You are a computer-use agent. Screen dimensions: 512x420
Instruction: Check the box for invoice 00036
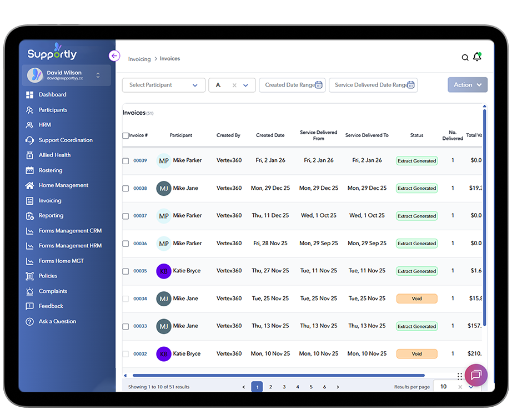pyautogui.click(x=126, y=244)
